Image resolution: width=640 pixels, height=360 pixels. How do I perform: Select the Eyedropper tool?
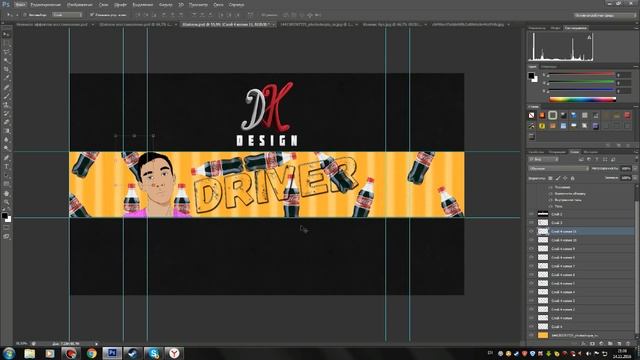point(7,78)
